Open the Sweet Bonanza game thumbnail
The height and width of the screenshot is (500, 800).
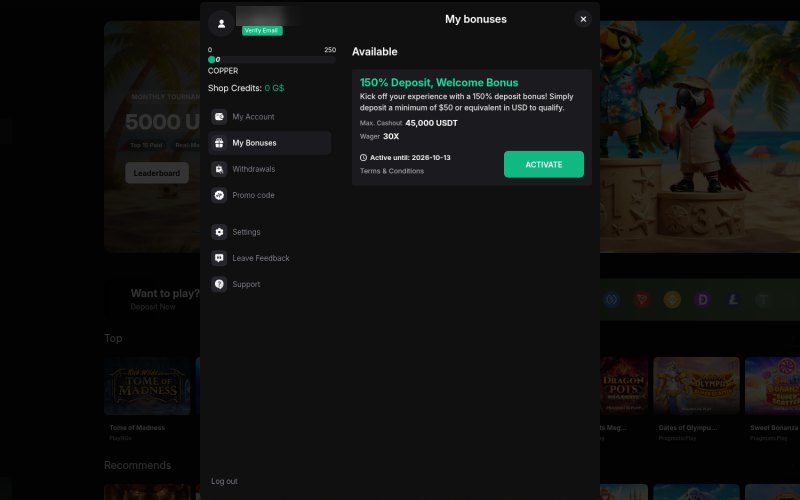tap(772, 386)
